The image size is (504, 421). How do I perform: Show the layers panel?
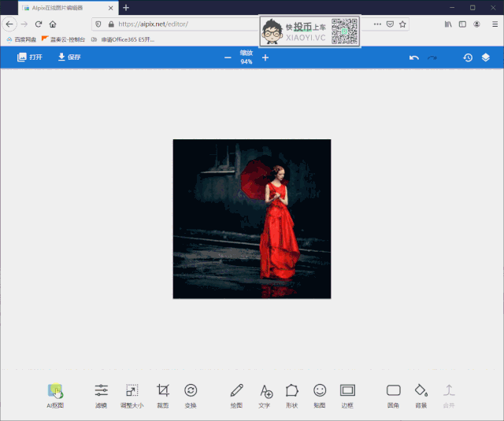pyautogui.click(x=487, y=57)
